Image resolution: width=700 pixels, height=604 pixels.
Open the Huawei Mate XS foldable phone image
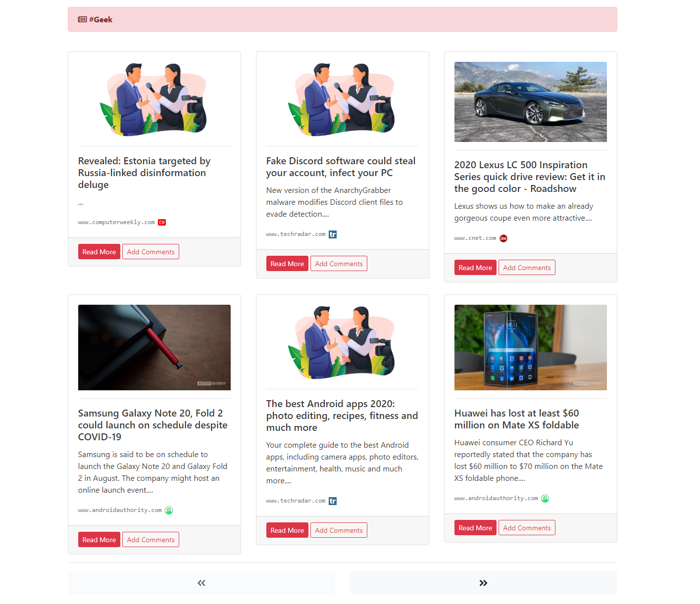(x=531, y=347)
